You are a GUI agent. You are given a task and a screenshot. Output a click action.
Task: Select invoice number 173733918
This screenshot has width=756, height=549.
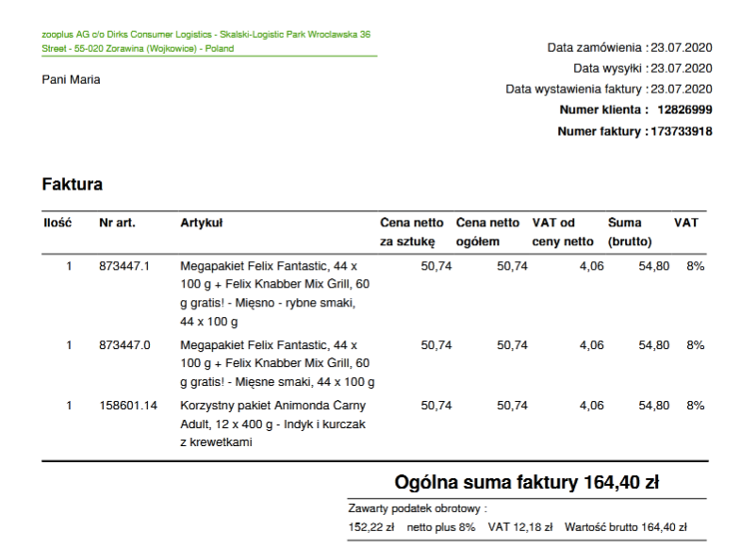click(682, 131)
